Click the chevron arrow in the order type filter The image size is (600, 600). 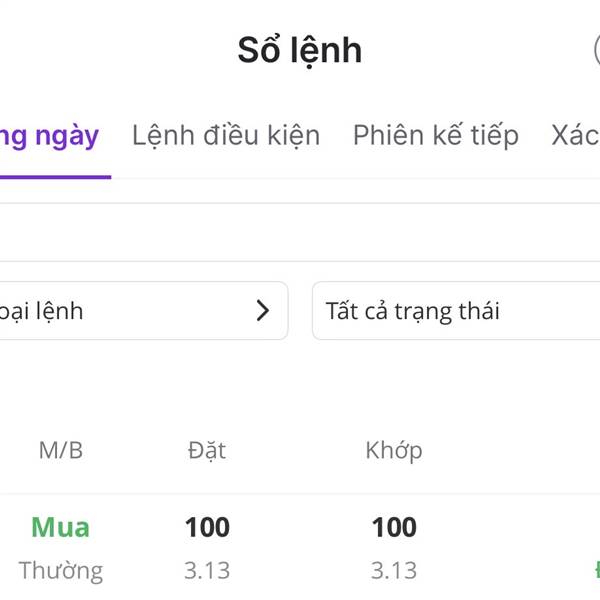(x=263, y=311)
